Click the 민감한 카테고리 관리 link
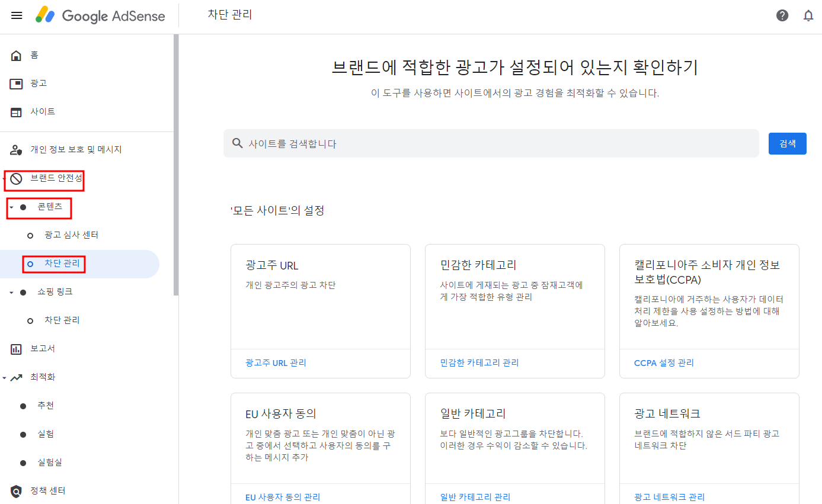Image resolution: width=822 pixels, height=504 pixels. click(x=479, y=363)
